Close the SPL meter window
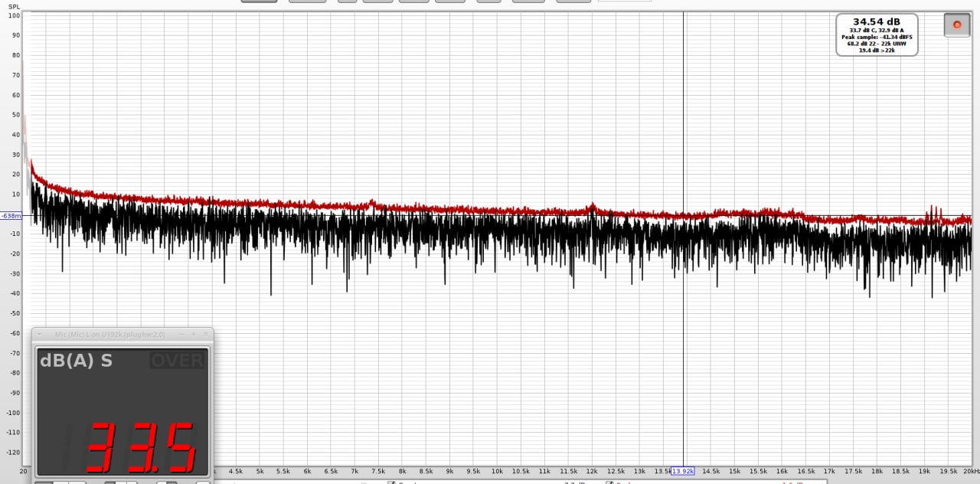Image resolution: width=980 pixels, height=484 pixels. [x=205, y=334]
